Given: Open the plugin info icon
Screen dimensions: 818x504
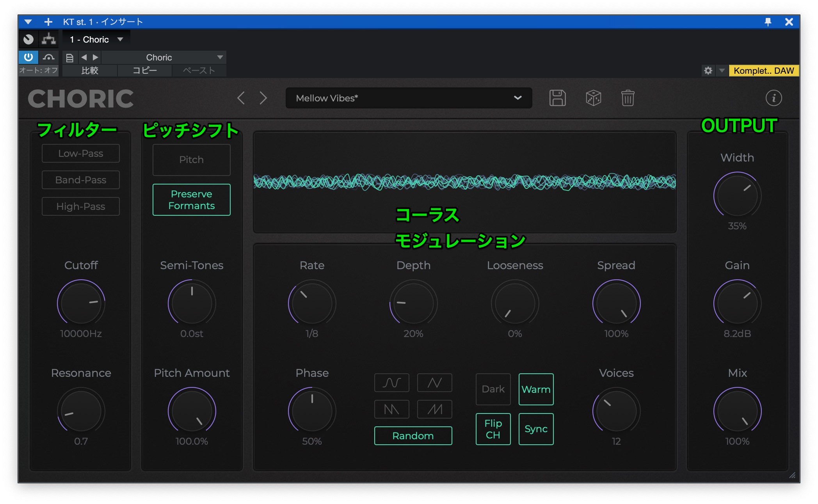Looking at the screenshot, I should click(x=774, y=98).
